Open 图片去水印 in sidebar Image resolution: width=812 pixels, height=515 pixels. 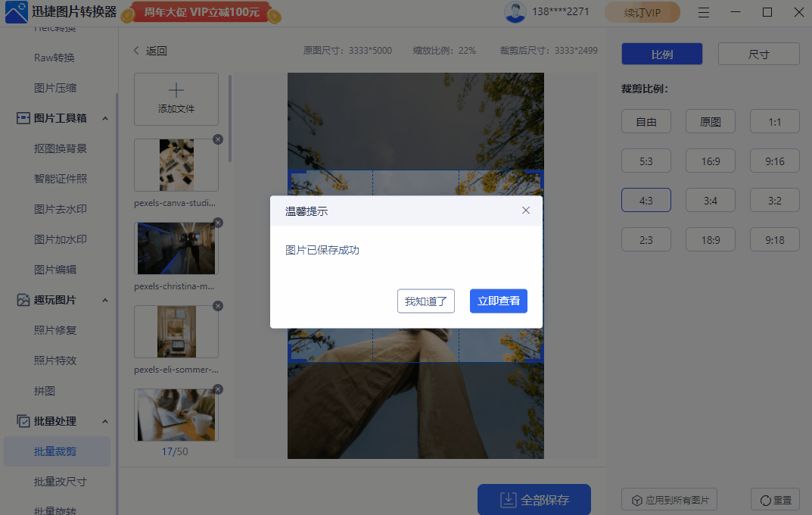click(x=60, y=209)
